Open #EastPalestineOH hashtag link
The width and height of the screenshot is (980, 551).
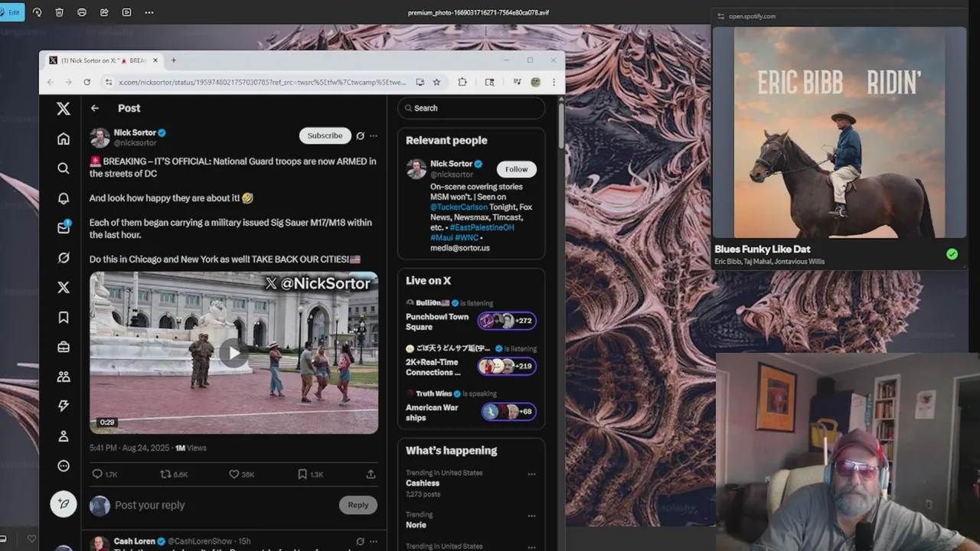tap(482, 227)
